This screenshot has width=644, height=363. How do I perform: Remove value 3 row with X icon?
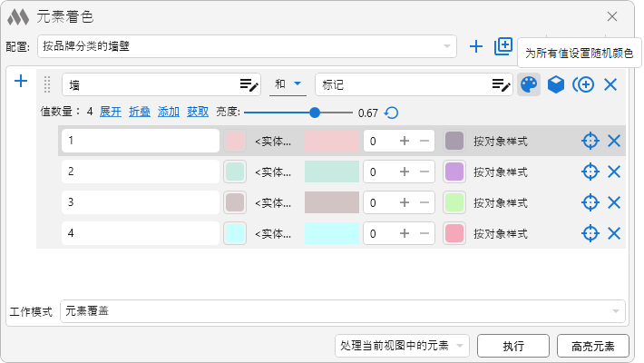[x=614, y=201]
